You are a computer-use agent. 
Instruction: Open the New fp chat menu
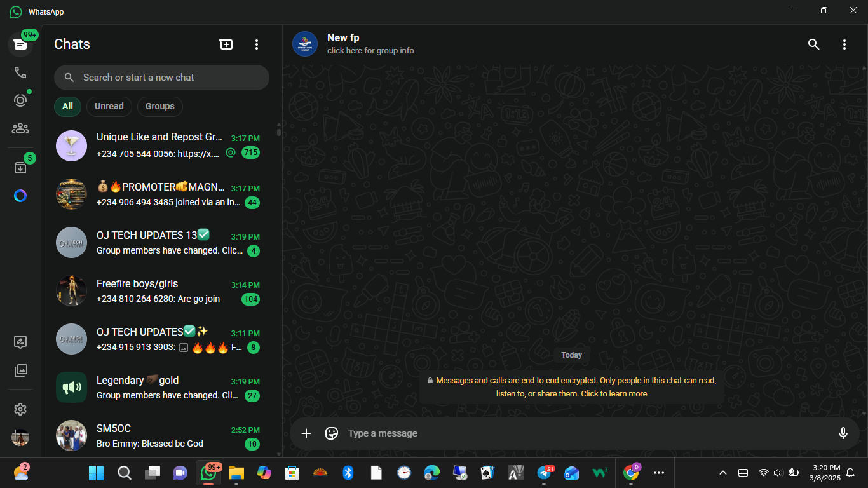844,44
